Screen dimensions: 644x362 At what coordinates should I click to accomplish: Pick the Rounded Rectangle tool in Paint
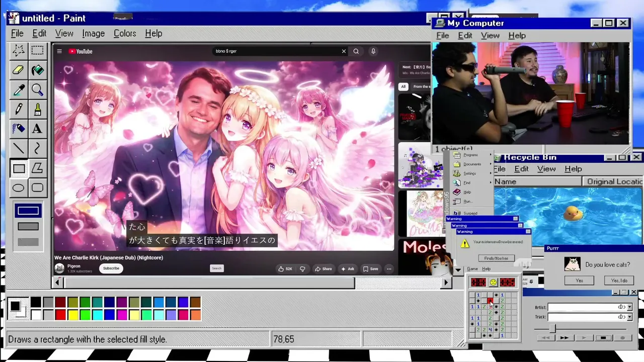click(x=37, y=188)
